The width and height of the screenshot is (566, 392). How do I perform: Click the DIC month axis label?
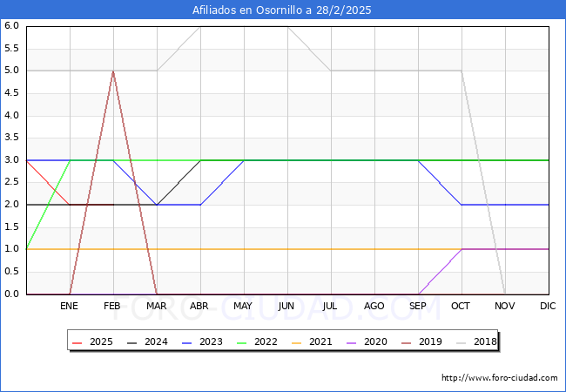coord(548,306)
